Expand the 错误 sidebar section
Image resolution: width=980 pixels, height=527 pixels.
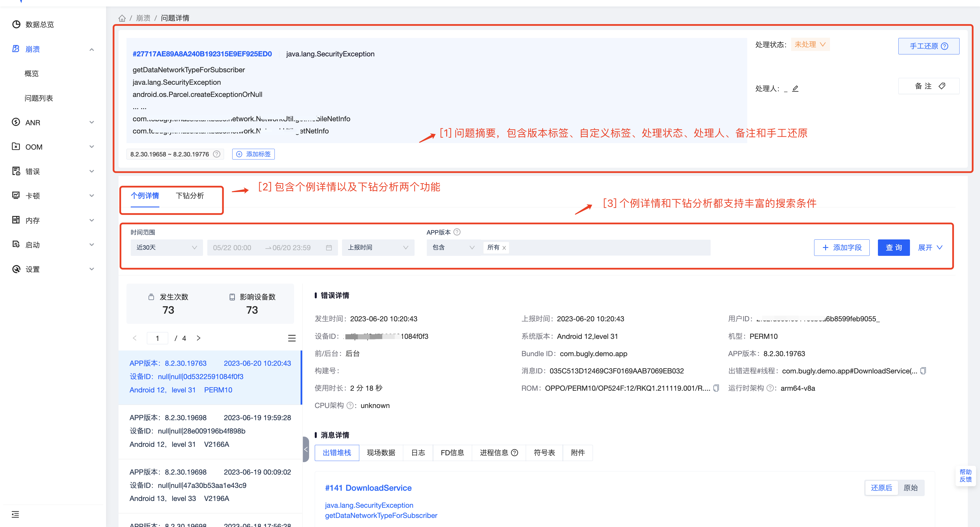(x=92, y=171)
